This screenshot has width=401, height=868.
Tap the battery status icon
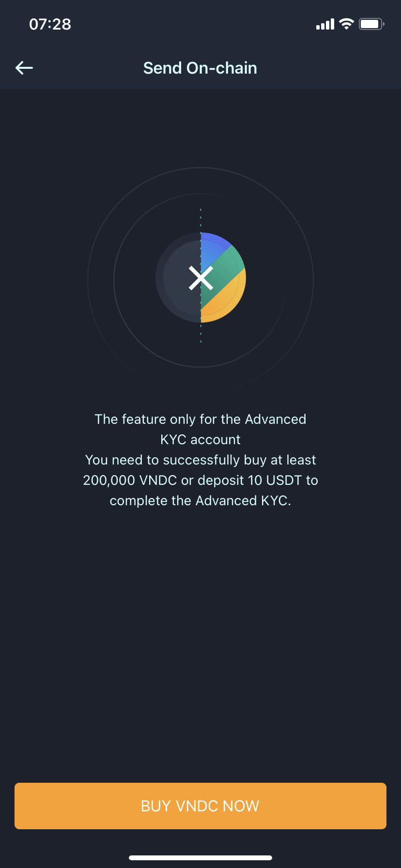371,24
